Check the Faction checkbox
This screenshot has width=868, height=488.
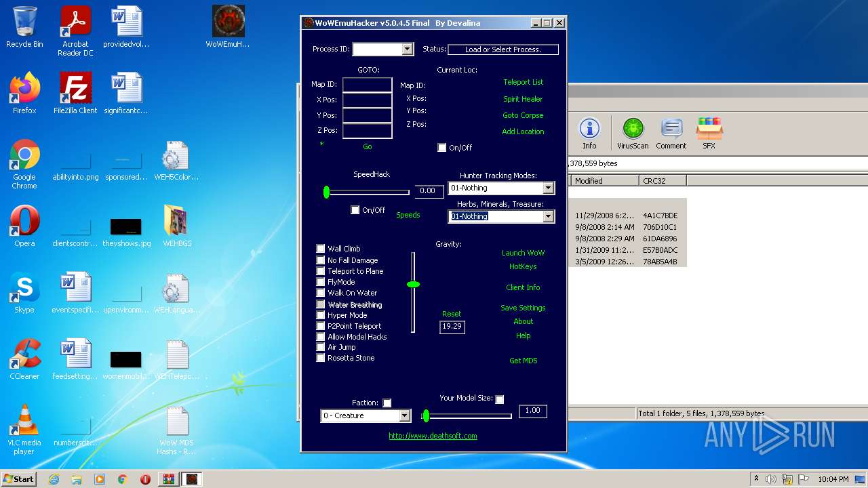(x=387, y=403)
